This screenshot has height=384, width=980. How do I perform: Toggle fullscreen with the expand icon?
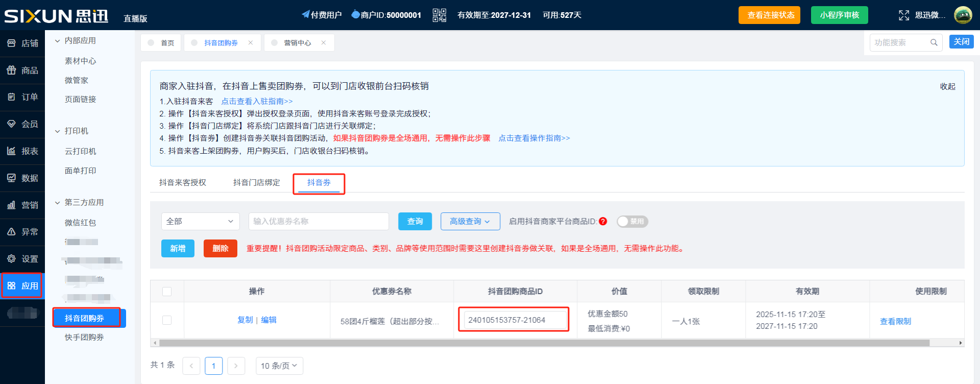tap(904, 15)
